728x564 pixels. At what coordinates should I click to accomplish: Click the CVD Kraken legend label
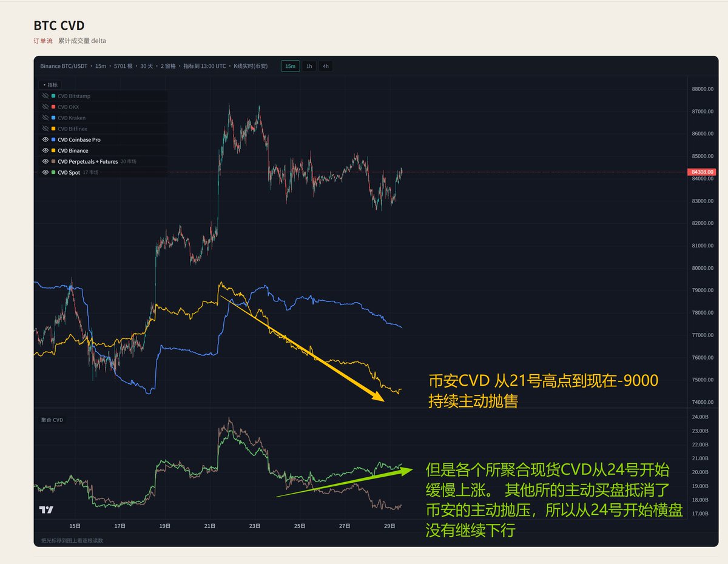72,118
